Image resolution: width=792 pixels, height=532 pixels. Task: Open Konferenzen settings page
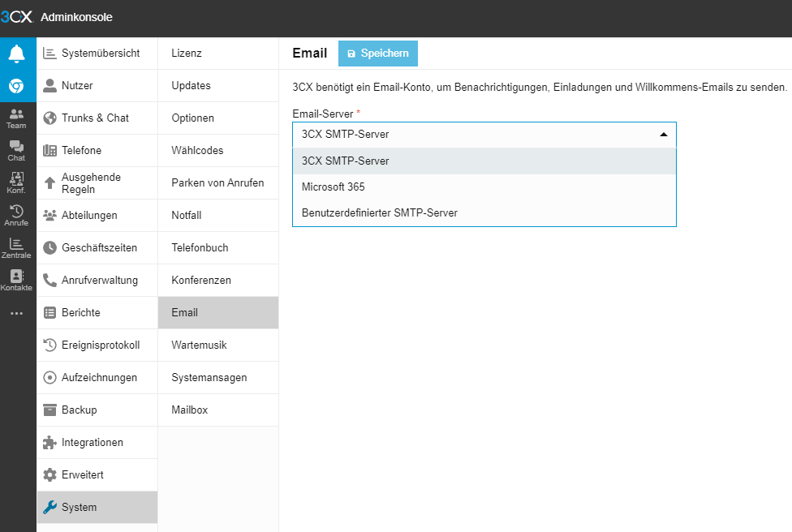(x=218, y=280)
